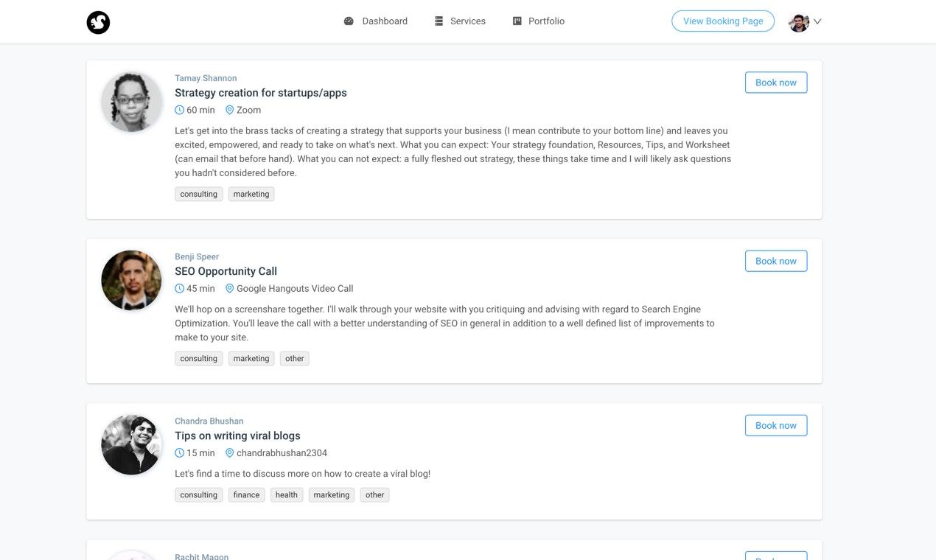
Task: Click the squirrel logo in header
Action: [x=98, y=22]
